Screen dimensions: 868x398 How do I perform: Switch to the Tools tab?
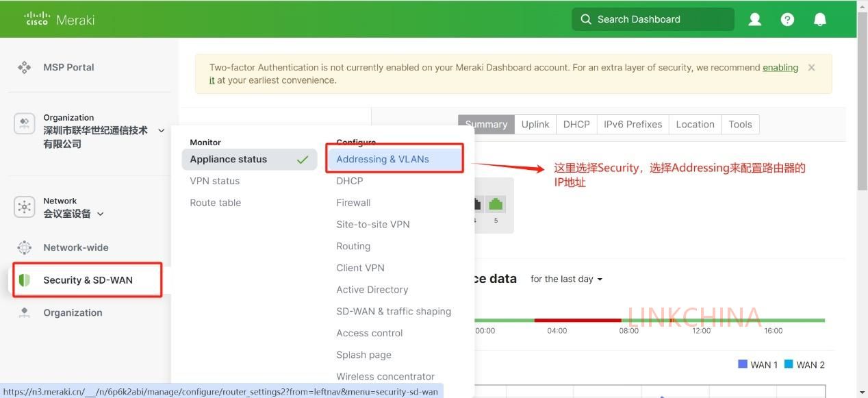point(740,125)
